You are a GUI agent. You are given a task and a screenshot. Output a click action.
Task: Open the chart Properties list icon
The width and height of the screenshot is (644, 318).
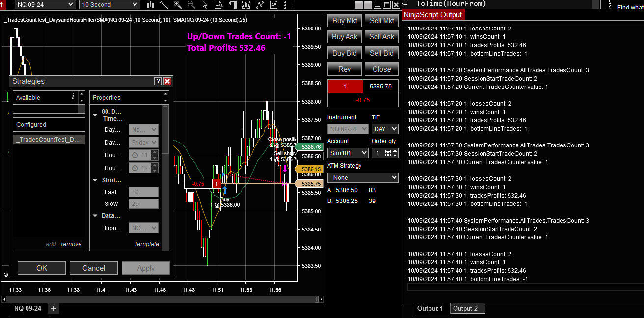tap(287, 5)
